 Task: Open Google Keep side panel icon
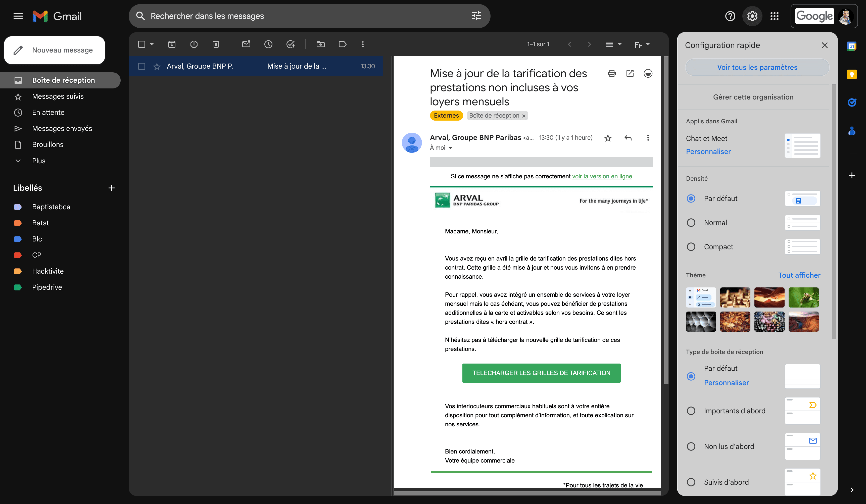coord(852,74)
